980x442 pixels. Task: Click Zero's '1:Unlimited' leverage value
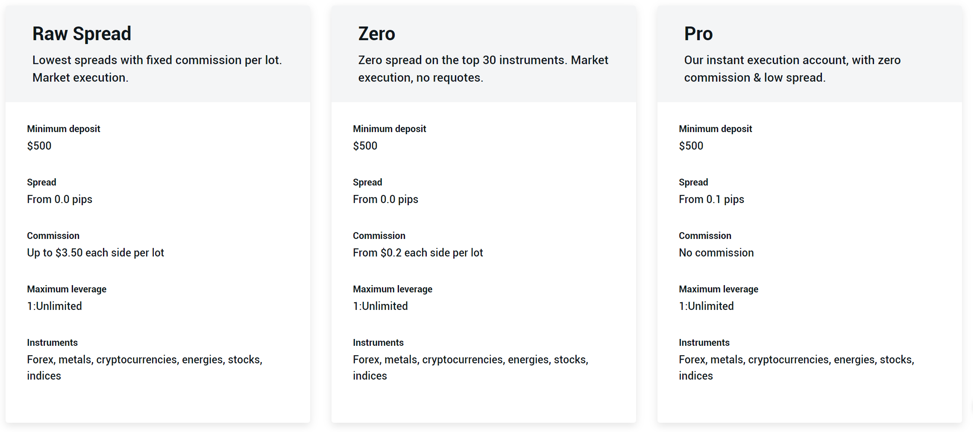coord(380,306)
